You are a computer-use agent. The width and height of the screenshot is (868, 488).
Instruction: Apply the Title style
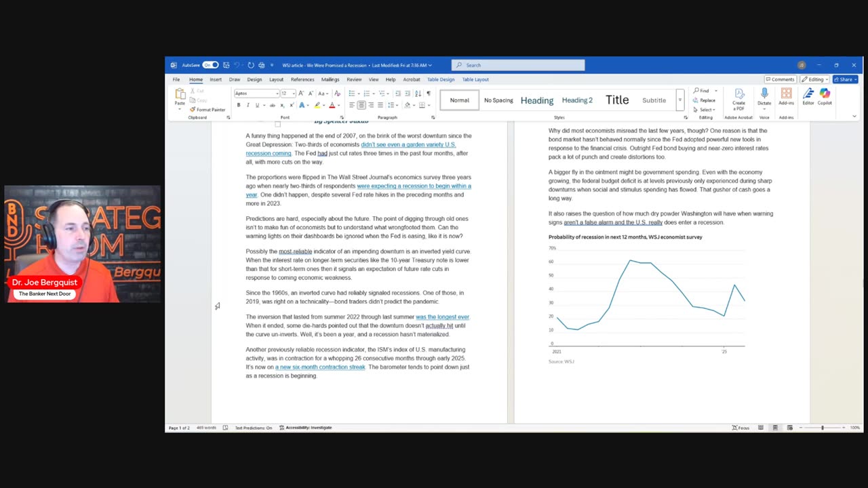[x=617, y=100]
